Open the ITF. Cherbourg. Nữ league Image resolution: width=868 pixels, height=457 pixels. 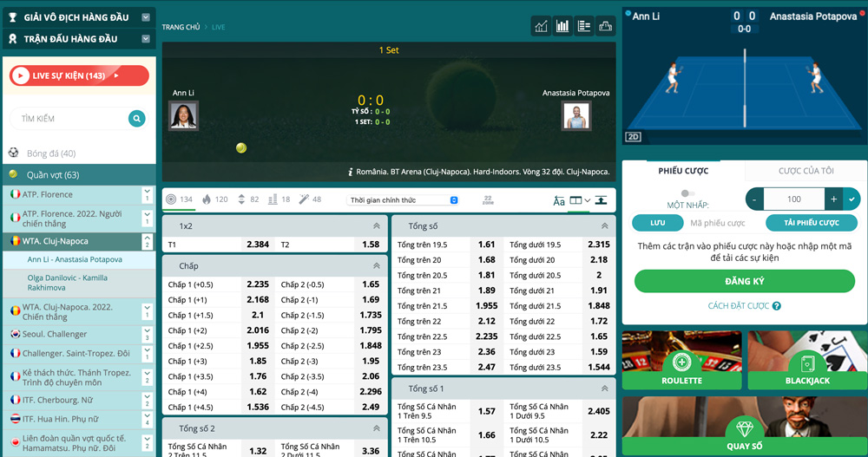(x=77, y=400)
